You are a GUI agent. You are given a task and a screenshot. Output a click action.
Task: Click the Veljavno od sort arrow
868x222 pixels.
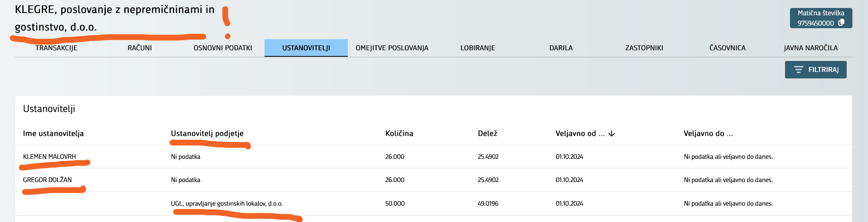[612, 134]
